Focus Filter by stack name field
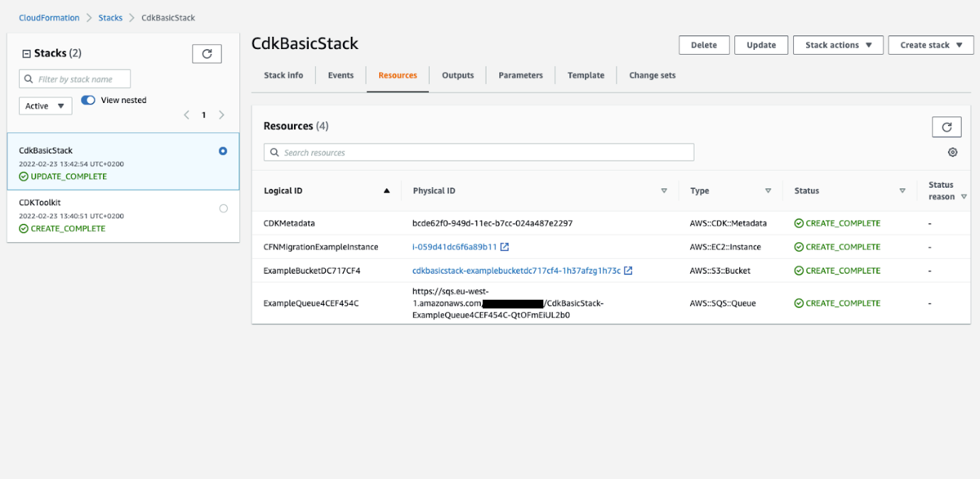 click(75, 79)
